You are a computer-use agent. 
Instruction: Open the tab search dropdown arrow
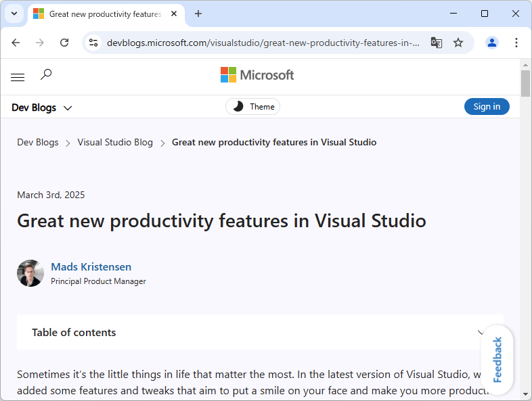coord(14,14)
